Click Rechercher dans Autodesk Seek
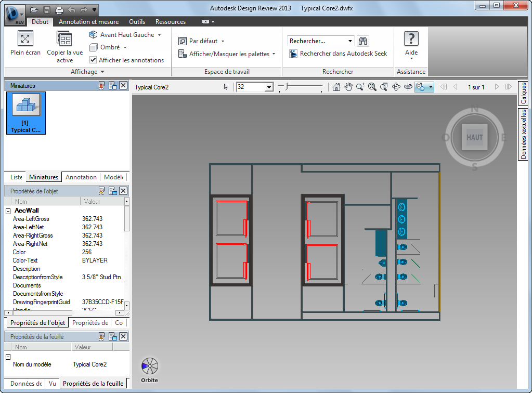Image resolution: width=532 pixels, height=393 pixels. click(x=338, y=54)
